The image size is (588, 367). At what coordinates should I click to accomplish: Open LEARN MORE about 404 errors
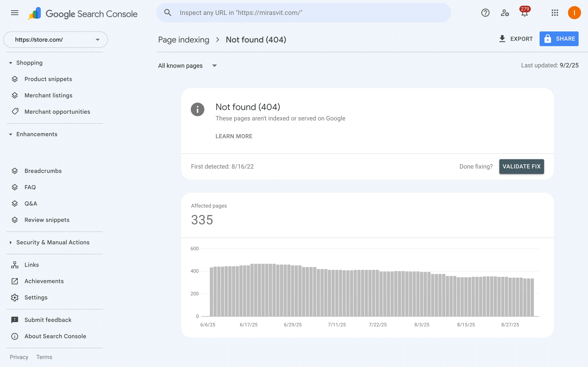(x=234, y=136)
